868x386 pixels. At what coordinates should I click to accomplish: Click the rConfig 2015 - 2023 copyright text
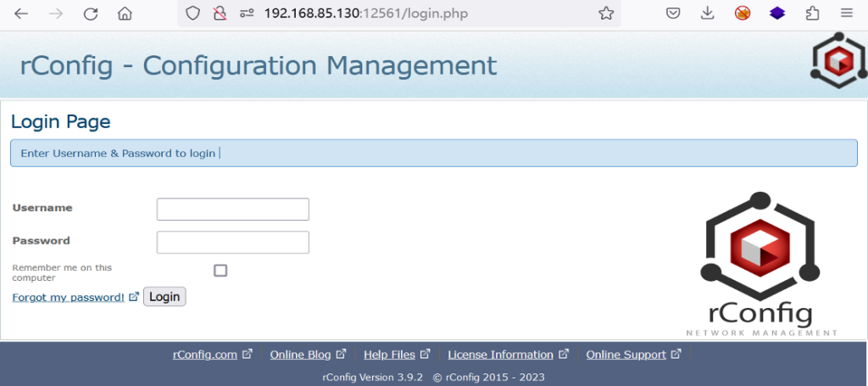pyautogui.click(x=489, y=378)
